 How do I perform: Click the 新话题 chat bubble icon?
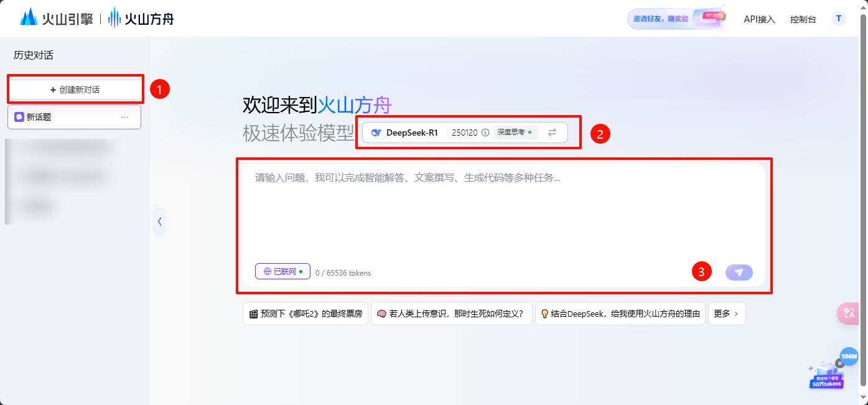(x=19, y=117)
